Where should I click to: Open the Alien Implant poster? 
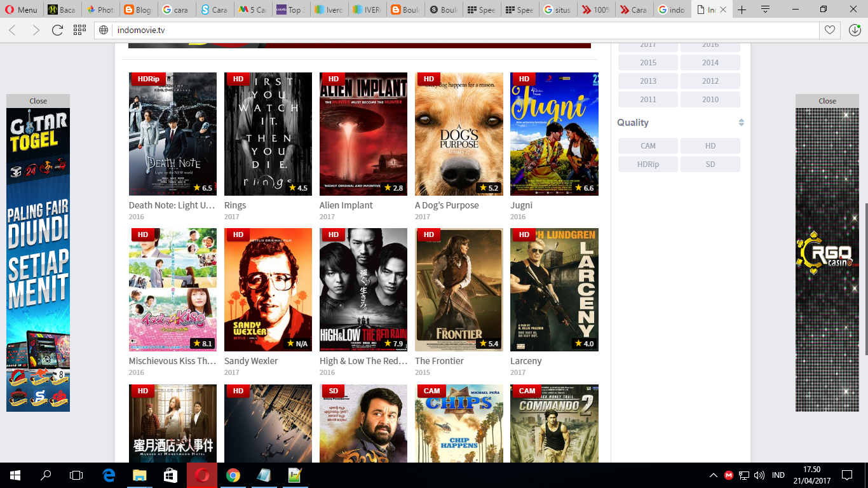click(x=363, y=134)
